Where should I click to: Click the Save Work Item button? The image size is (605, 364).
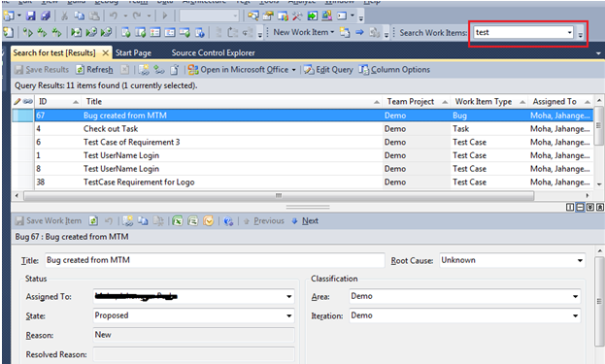coord(49,221)
